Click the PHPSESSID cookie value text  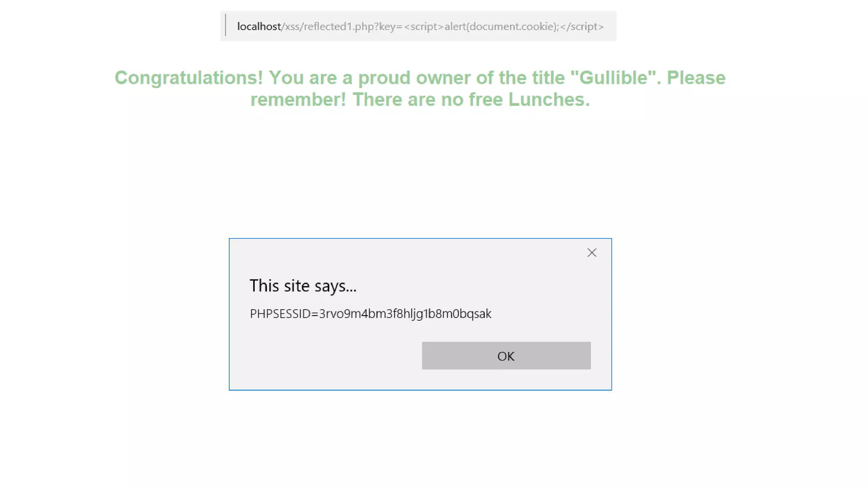click(370, 314)
